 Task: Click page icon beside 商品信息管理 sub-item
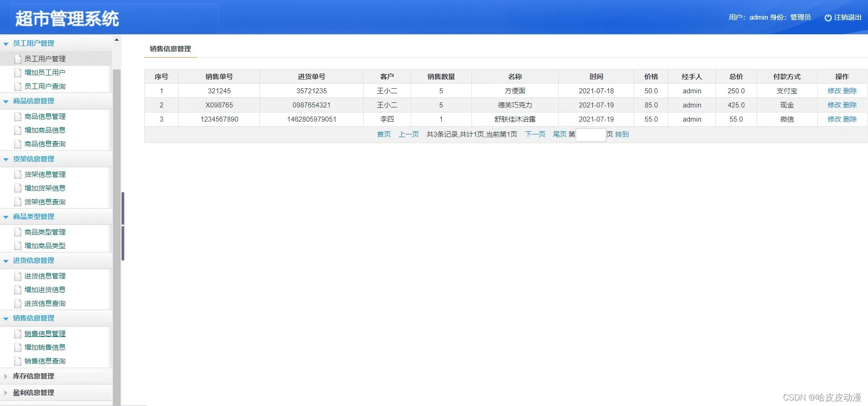18,117
